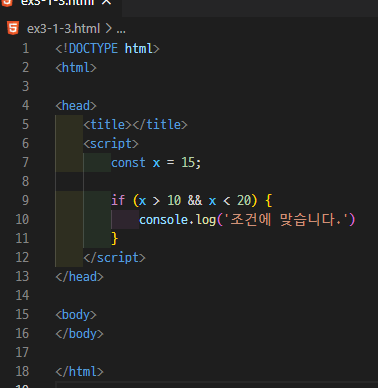Click the closing </html> tag
The height and width of the screenshot is (388, 378).
click(x=79, y=371)
